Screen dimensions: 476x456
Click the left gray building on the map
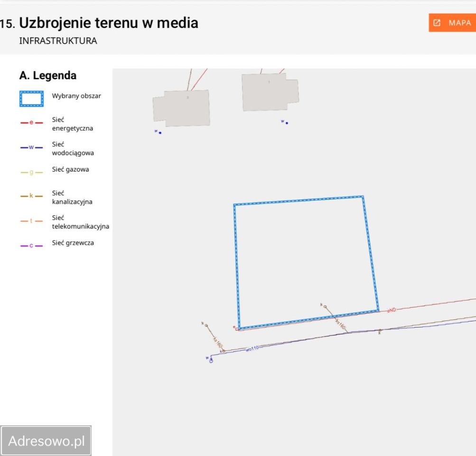182,108
